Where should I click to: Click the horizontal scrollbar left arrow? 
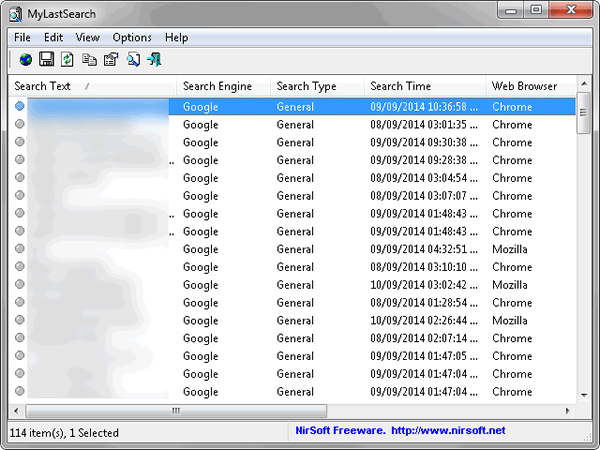(16, 411)
